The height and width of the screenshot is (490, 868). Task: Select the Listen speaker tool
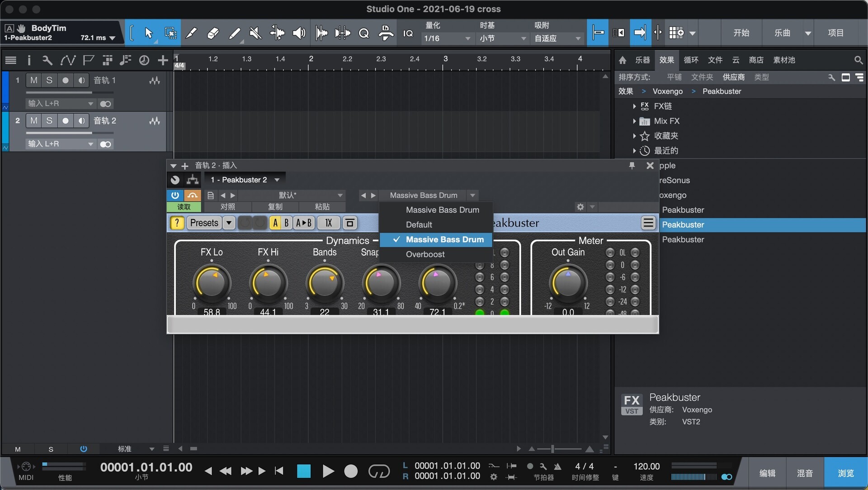299,33
